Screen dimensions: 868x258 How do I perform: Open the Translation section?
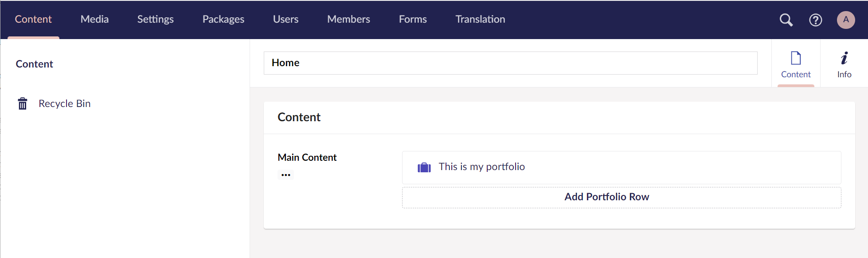480,19
